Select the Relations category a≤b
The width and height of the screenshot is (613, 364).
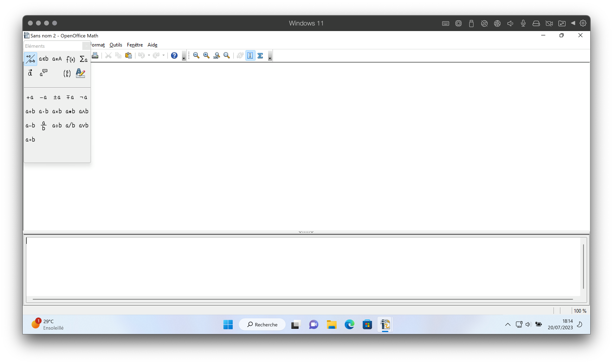(44, 59)
